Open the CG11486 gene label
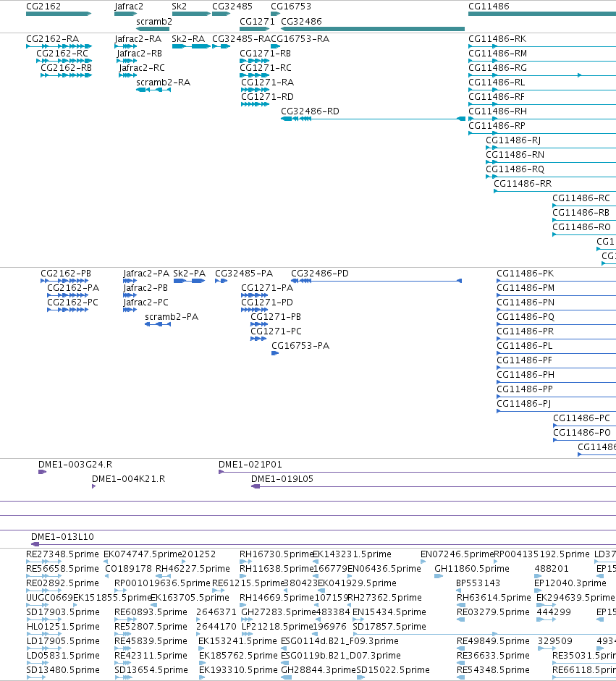 pos(489,7)
